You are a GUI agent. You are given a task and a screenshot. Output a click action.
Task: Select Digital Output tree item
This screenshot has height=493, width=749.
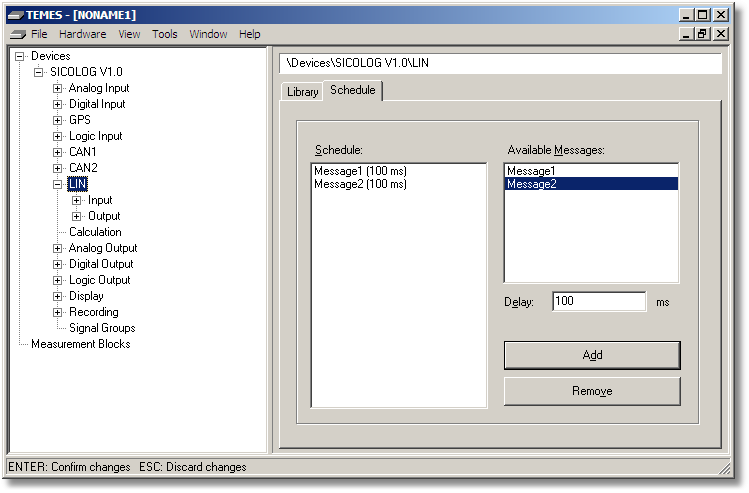[x=101, y=264]
